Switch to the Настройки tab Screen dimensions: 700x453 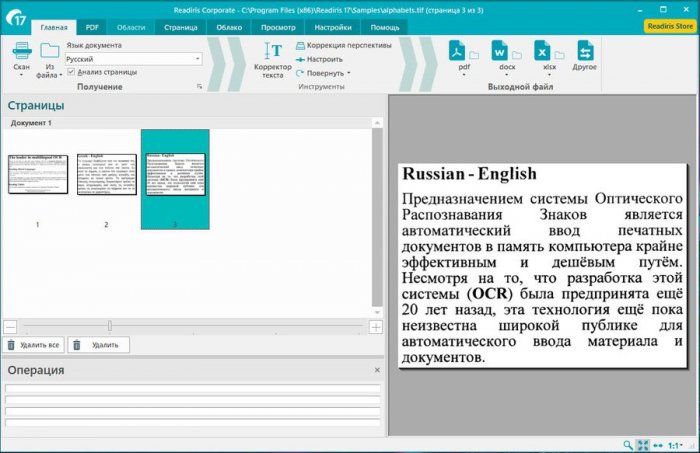click(x=333, y=27)
